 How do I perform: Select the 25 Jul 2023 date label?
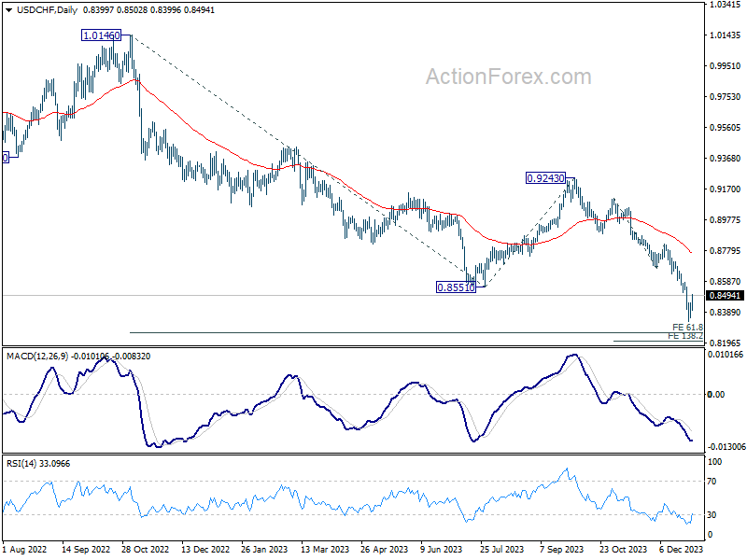coord(501,550)
